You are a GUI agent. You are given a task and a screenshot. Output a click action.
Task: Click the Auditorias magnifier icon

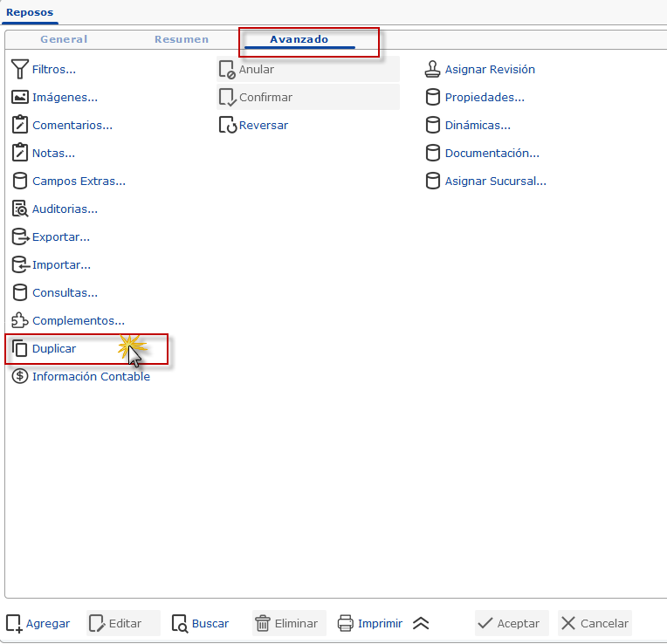pyautogui.click(x=19, y=209)
